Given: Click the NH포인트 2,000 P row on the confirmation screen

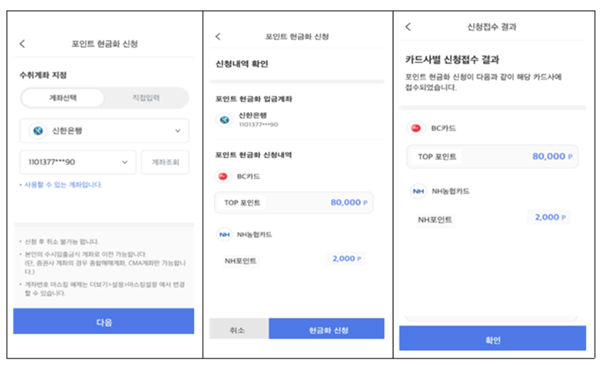Looking at the screenshot, I should tap(293, 259).
